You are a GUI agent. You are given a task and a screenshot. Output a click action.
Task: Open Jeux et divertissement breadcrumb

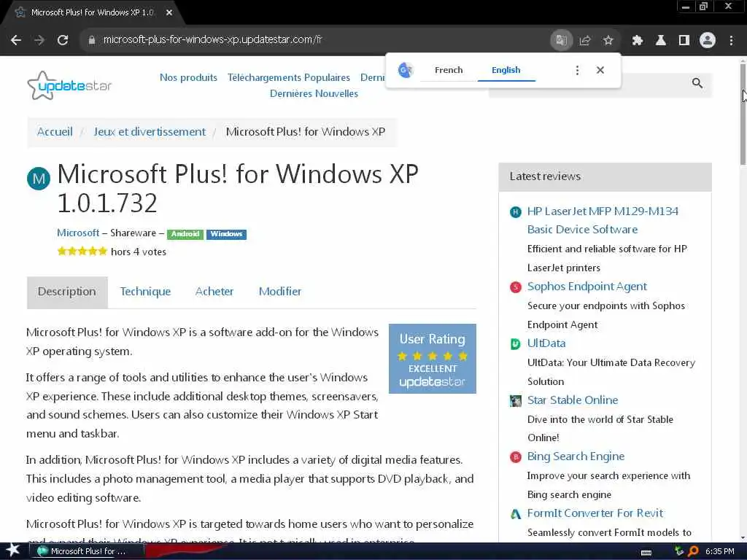[x=150, y=132]
